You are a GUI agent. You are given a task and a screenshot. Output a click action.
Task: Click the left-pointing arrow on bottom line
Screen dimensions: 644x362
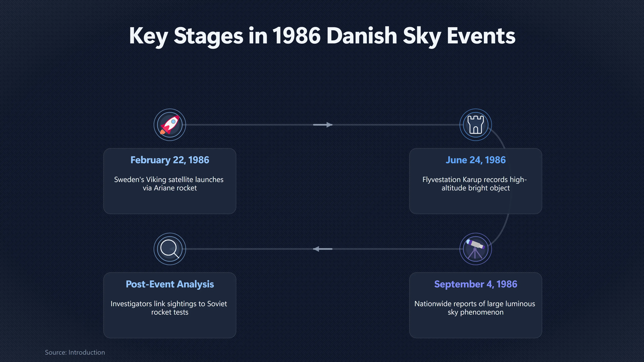click(x=323, y=249)
